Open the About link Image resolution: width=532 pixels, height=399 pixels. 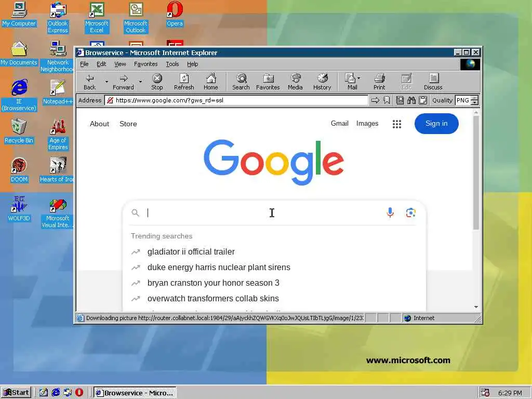(x=99, y=124)
